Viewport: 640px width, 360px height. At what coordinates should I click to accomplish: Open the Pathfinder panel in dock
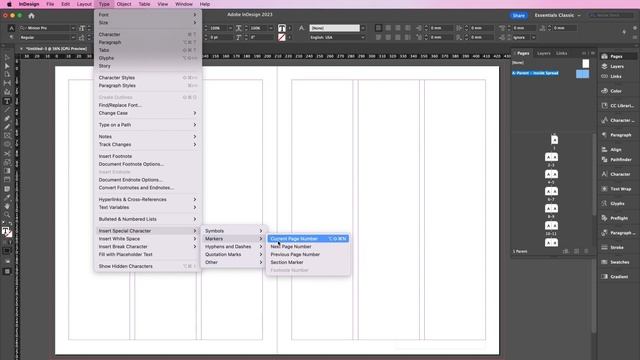coord(616,160)
